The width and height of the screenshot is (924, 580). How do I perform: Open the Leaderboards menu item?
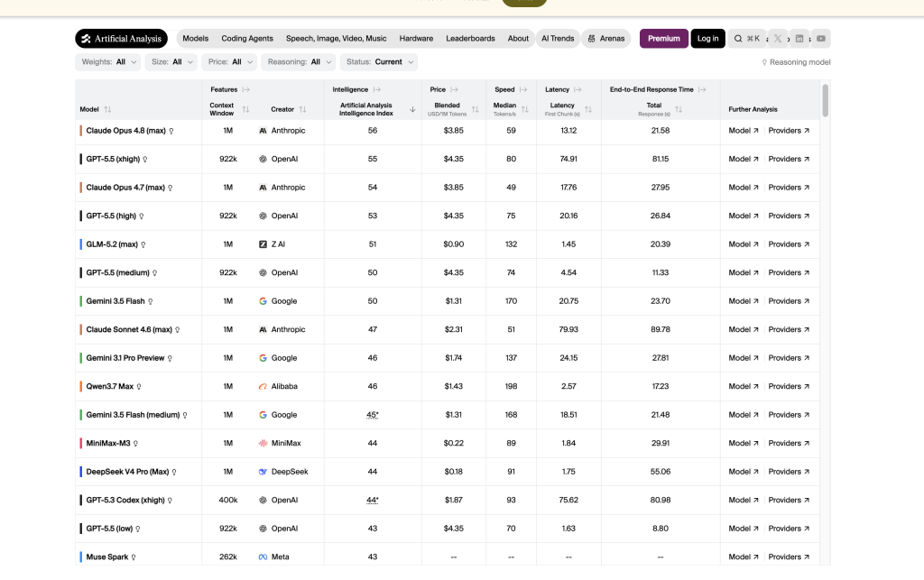[470, 39]
